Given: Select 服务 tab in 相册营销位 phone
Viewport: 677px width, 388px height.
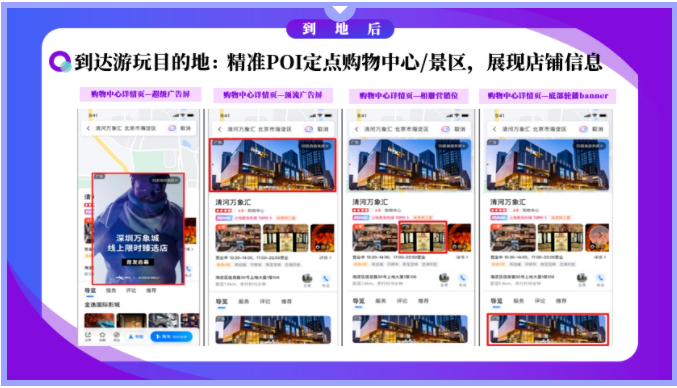Looking at the screenshot, I should tap(381, 301).
